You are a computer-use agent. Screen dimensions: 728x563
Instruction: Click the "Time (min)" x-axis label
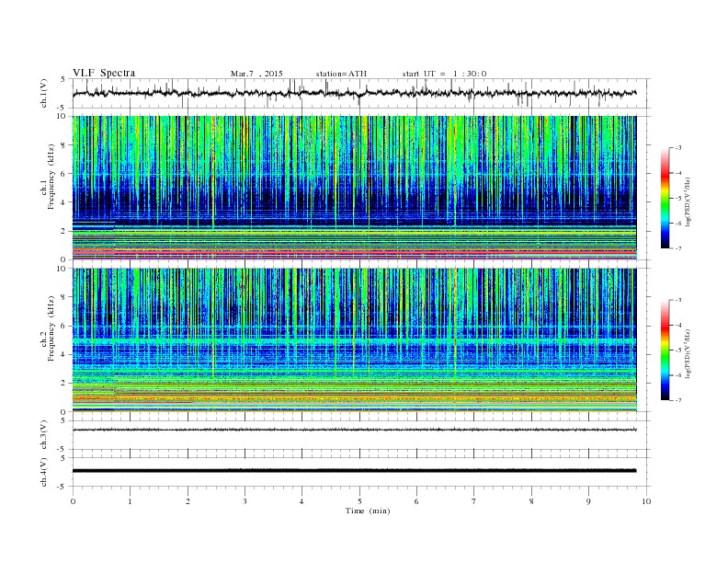[368, 511]
